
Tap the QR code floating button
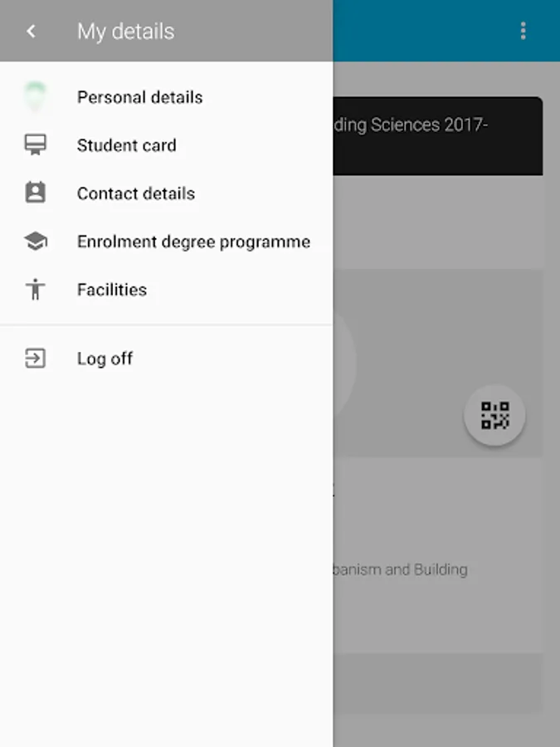click(494, 415)
